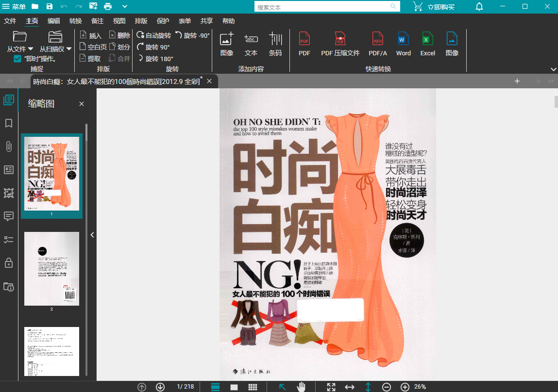This screenshot has width=558, height=392.
Task: Select page 2 thumbnail
Action: (51, 269)
